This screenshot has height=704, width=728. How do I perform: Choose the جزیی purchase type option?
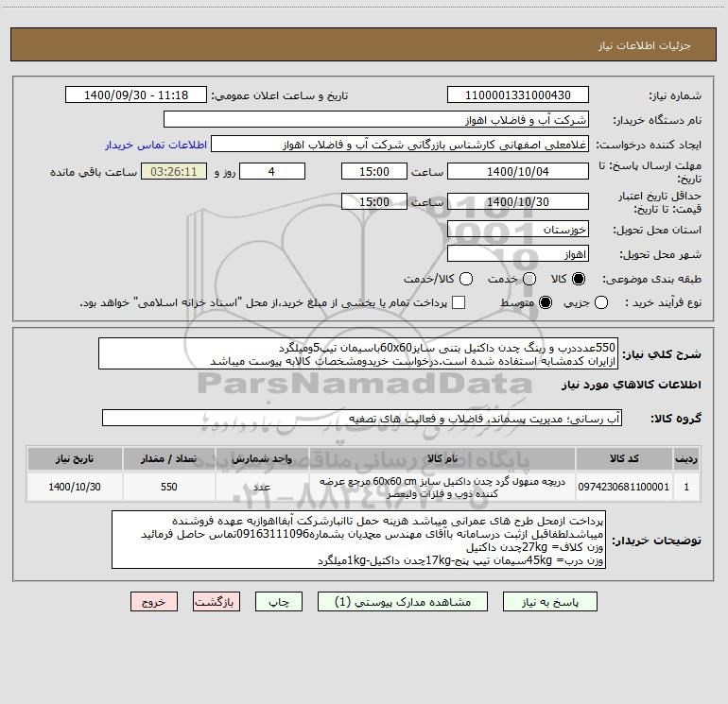[x=600, y=302]
